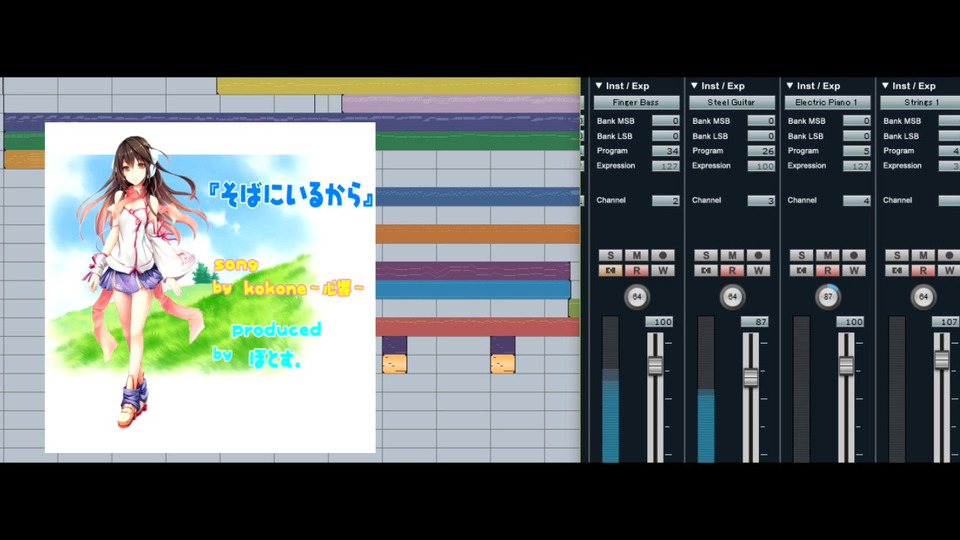This screenshot has height=540, width=960.
Task: Toggle monitor speaker icon on Electric Piano 1
Action: click(801, 271)
